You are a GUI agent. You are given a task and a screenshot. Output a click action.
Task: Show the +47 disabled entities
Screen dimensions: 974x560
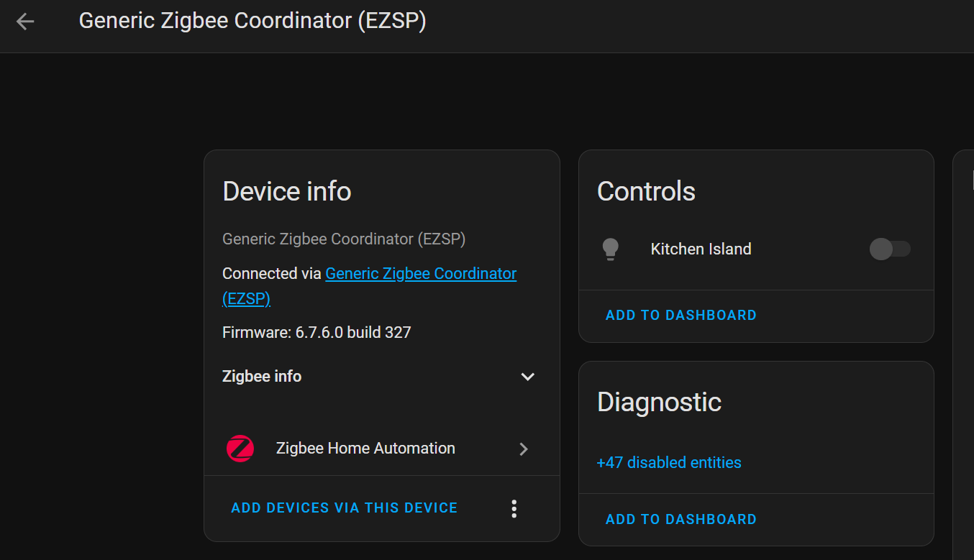669,463
